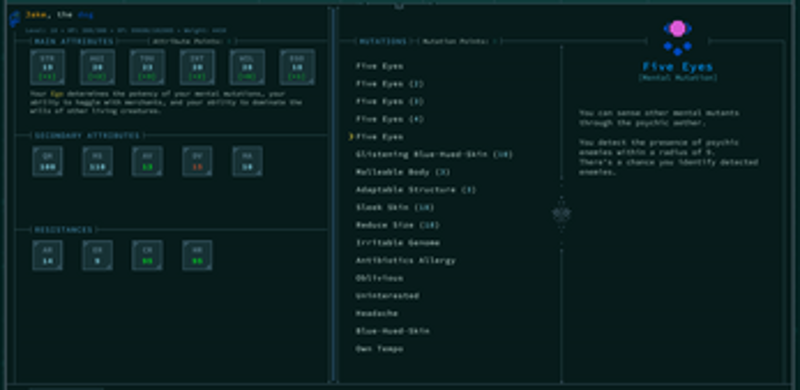Click the Mutations section header

pyautogui.click(x=383, y=41)
